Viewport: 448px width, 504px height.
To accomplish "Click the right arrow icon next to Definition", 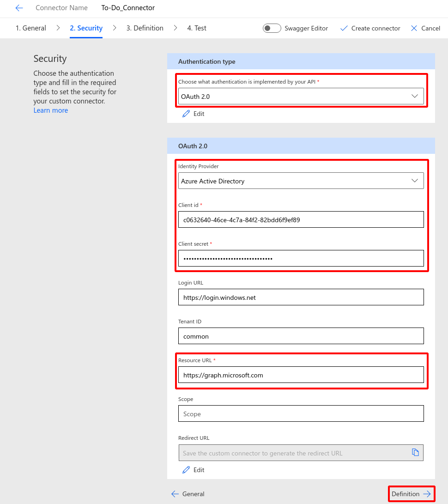I will click(427, 494).
